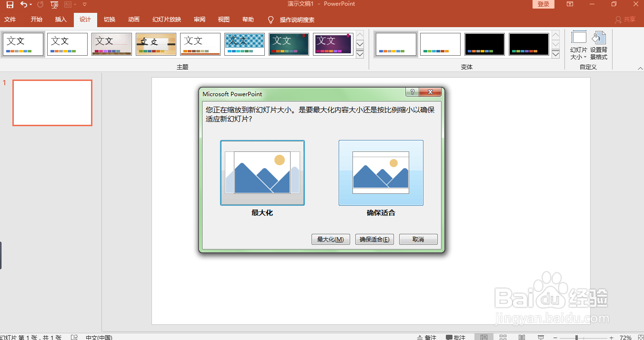
Task: Choose the 确保适合 picture option
Action: pyautogui.click(x=381, y=173)
